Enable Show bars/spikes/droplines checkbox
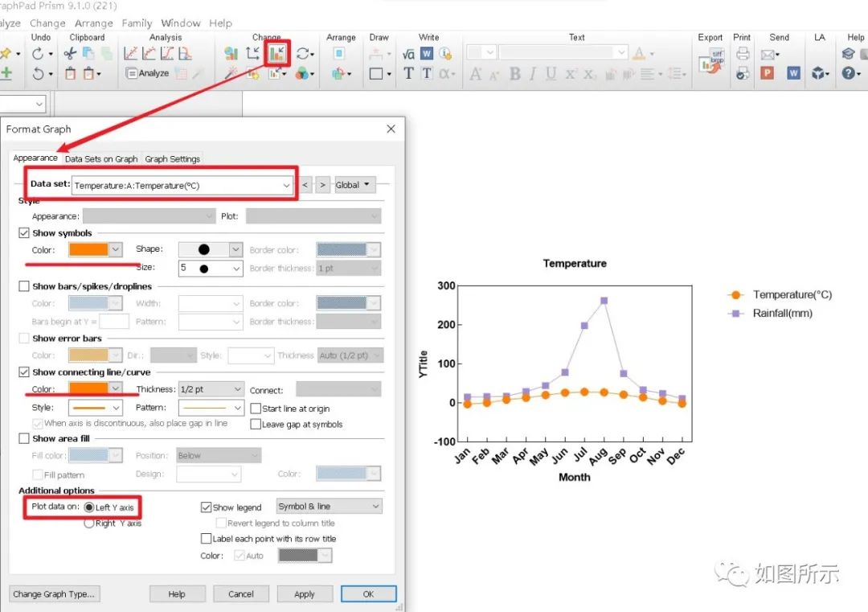The height and width of the screenshot is (612, 868). click(24, 286)
